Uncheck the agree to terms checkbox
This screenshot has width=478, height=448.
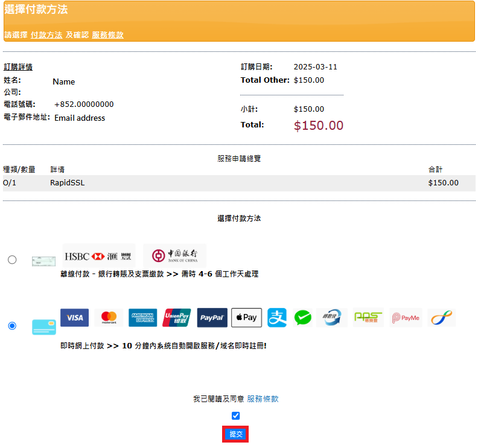pyautogui.click(x=235, y=415)
